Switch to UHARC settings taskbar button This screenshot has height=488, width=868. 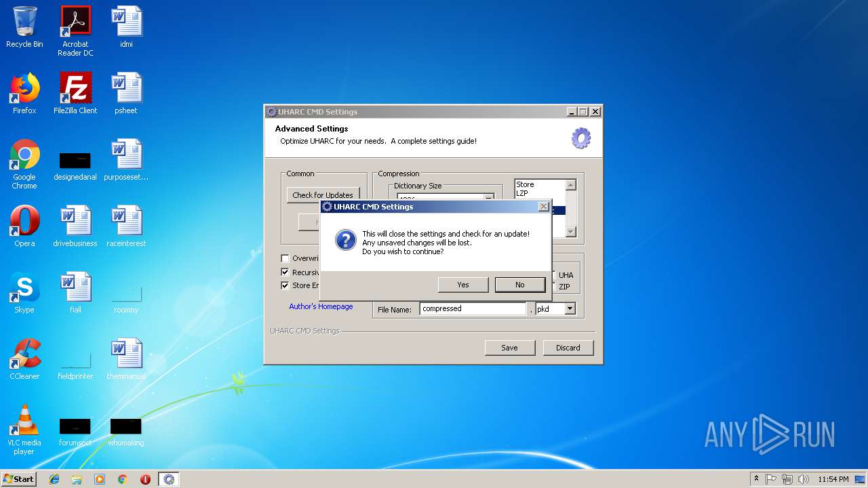169,479
